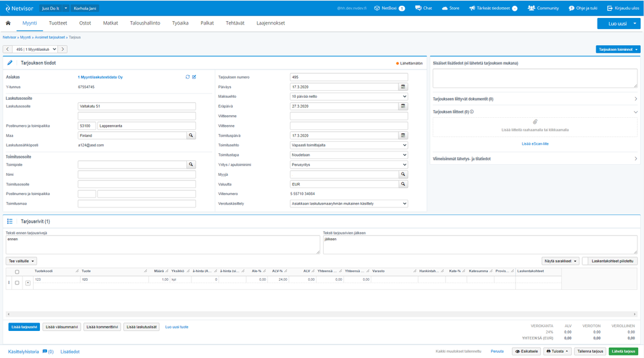Click the edit customer icon beside Asiakas
Viewport: 644px width, 358px height.
[x=194, y=77]
